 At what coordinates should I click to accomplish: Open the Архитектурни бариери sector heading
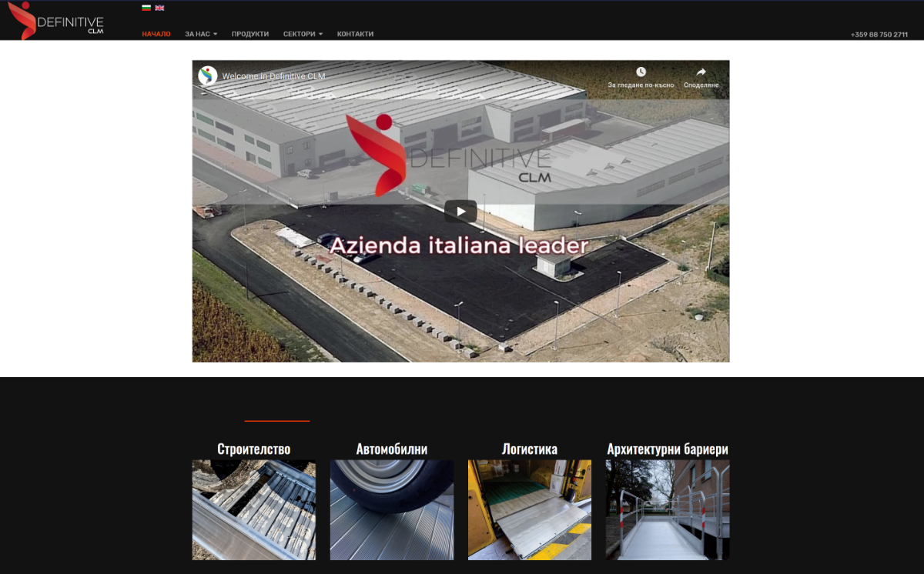[x=668, y=449]
